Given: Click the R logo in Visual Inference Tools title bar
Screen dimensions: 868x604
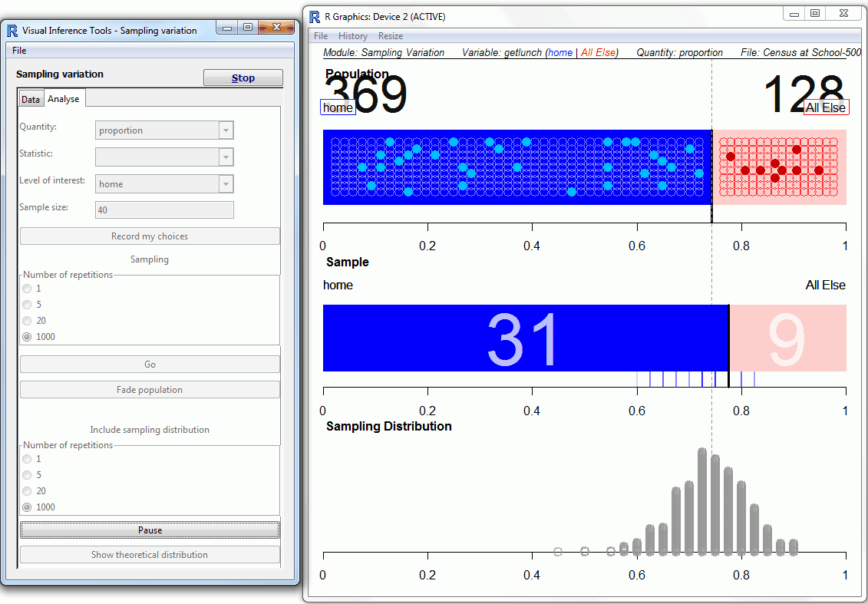Looking at the screenshot, I should (12, 31).
